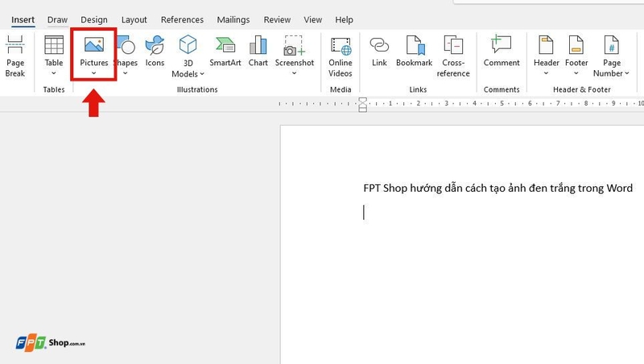Place cursor in the document heading text
The width and height of the screenshot is (644, 364).
click(x=497, y=188)
